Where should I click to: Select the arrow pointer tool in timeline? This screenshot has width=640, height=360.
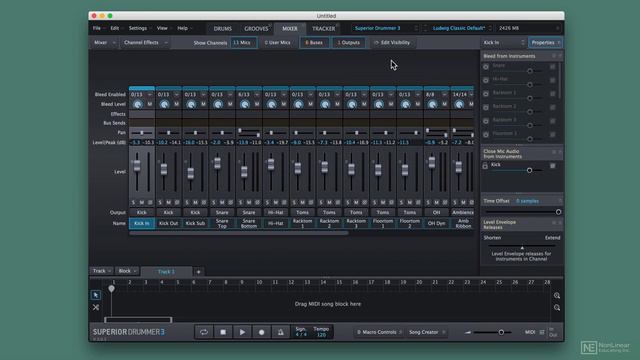(96, 295)
